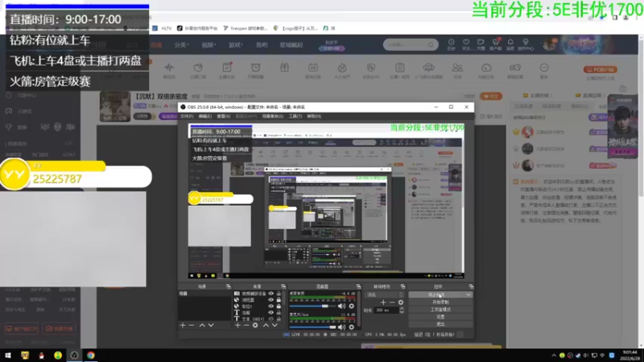The image size is (644, 362).
Task: Open the File menu in OBS
Action: (186, 116)
